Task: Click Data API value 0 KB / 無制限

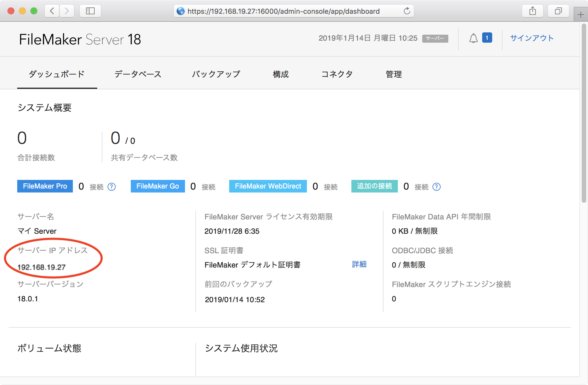Action: click(x=415, y=231)
